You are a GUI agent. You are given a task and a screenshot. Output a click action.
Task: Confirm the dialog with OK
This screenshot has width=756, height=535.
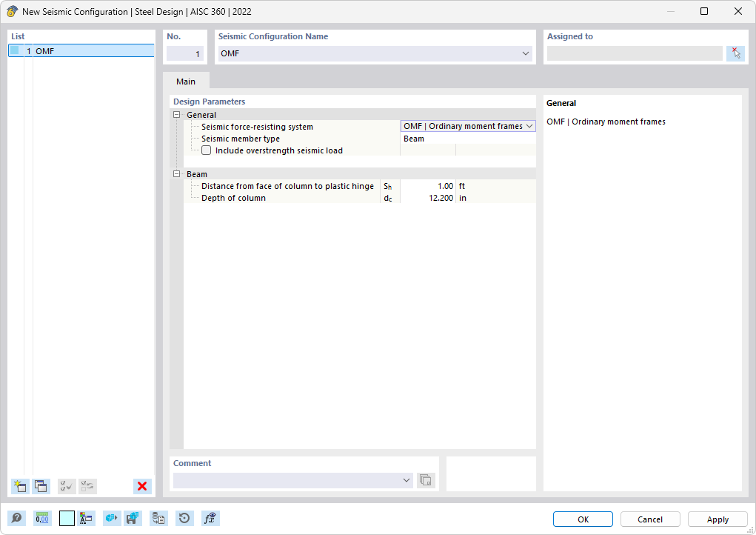click(582, 519)
